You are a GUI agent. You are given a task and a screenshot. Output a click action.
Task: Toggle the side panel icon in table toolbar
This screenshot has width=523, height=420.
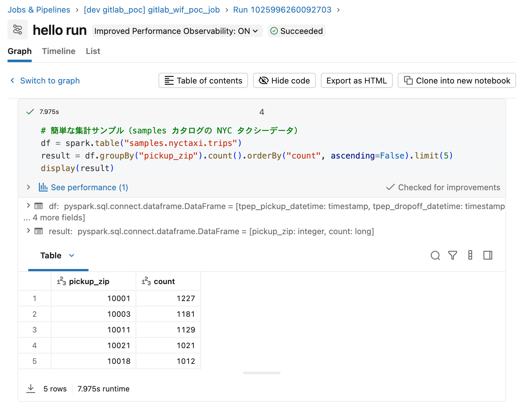point(488,256)
